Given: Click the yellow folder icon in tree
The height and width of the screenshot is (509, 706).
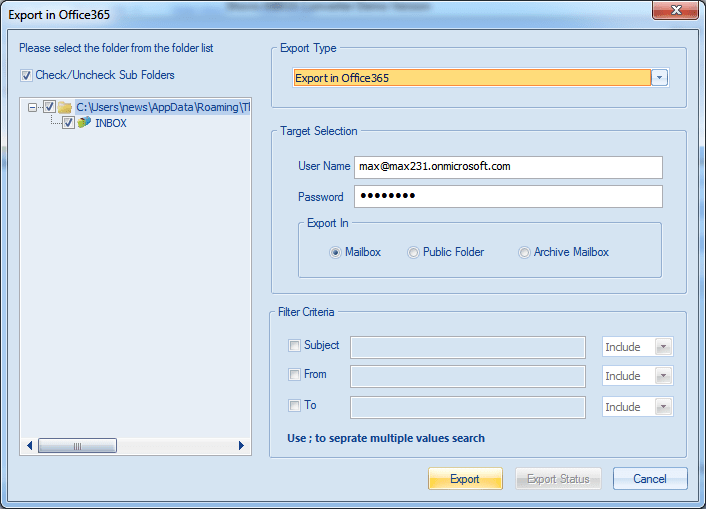Looking at the screenshot, I should (65, 107).
